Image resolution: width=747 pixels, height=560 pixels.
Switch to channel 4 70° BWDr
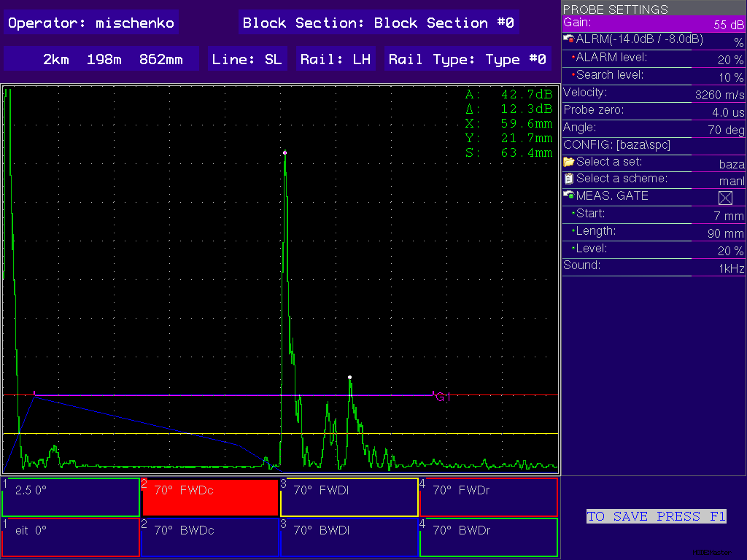pyautogui.click(x=489, y=537)
